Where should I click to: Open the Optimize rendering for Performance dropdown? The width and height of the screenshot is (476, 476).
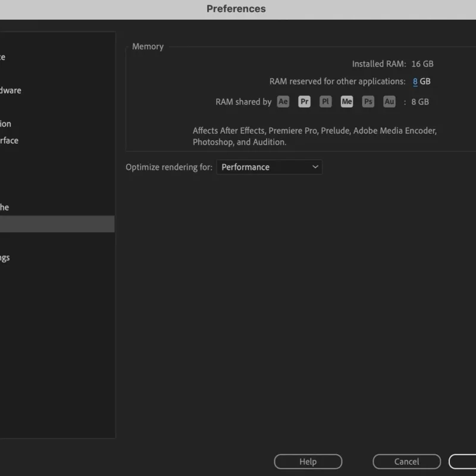(x=270, y=167)
